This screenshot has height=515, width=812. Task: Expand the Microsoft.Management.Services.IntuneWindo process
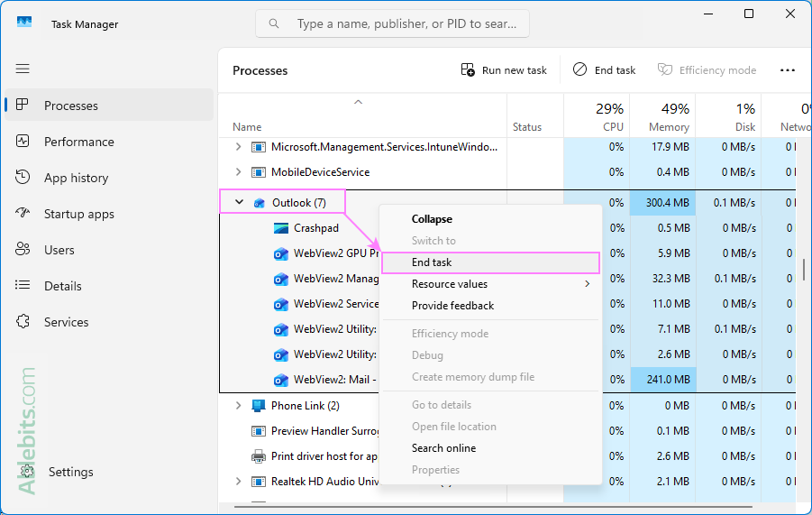coord(238,147)
